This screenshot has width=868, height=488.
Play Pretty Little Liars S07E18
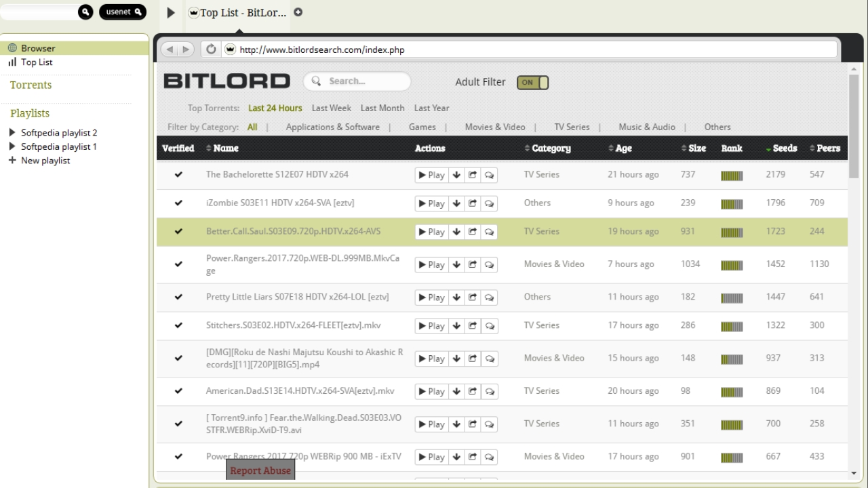click(x=431, y=298)
